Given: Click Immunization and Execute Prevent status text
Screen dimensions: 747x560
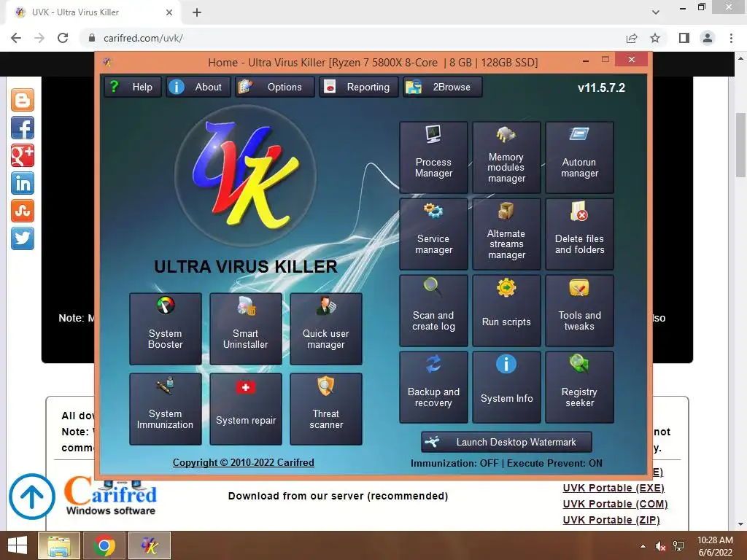Looking at the screenshot, I should 506,463.
